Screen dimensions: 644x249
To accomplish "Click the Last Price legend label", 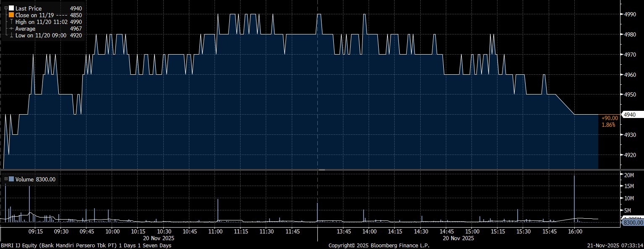I will (x=29, y=8).
